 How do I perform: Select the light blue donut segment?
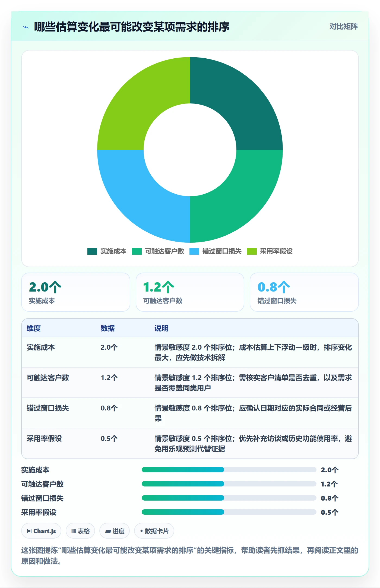141,199
